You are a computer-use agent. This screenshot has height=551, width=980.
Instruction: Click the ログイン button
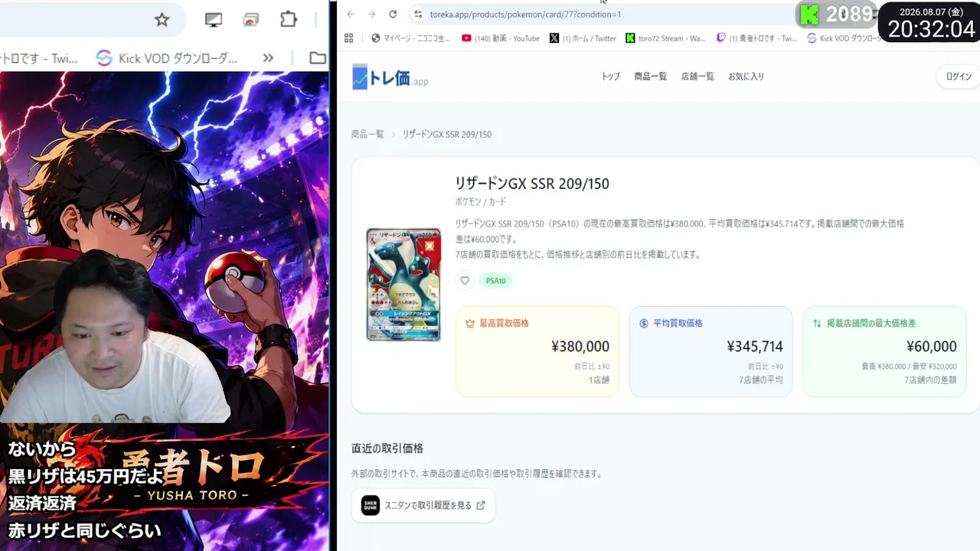point(959,77)
